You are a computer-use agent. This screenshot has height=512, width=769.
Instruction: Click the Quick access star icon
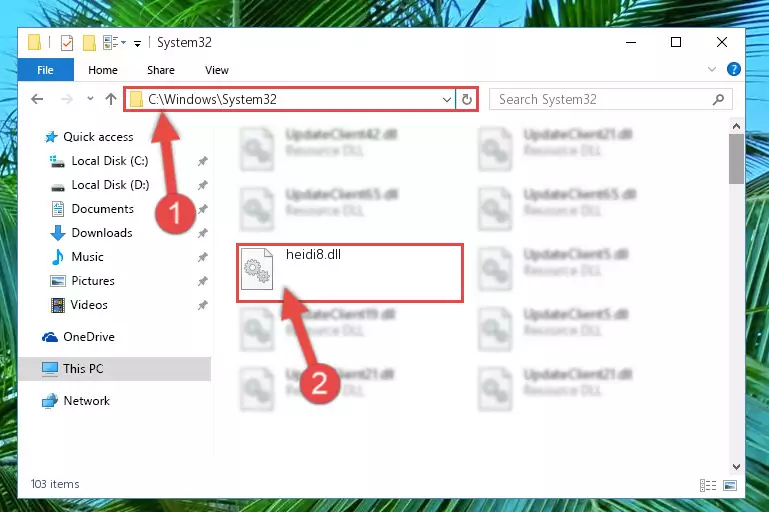click(x=51, y=137)
